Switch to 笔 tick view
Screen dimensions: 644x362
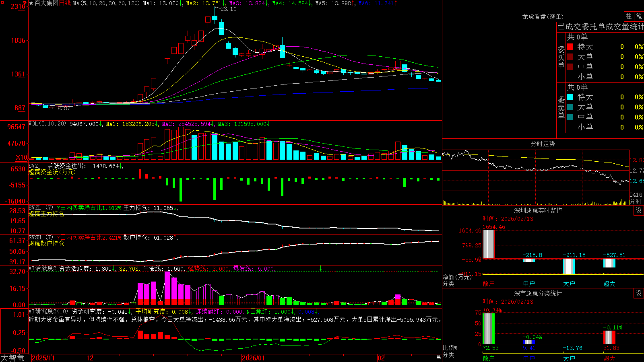[x=639, y=16]
